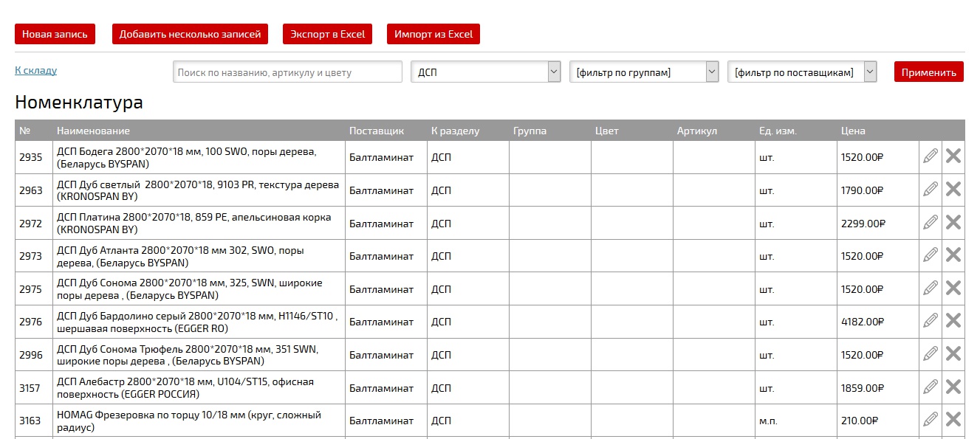
Task: Edit record 2935 with pencil icon
Action: pos(931,156)
